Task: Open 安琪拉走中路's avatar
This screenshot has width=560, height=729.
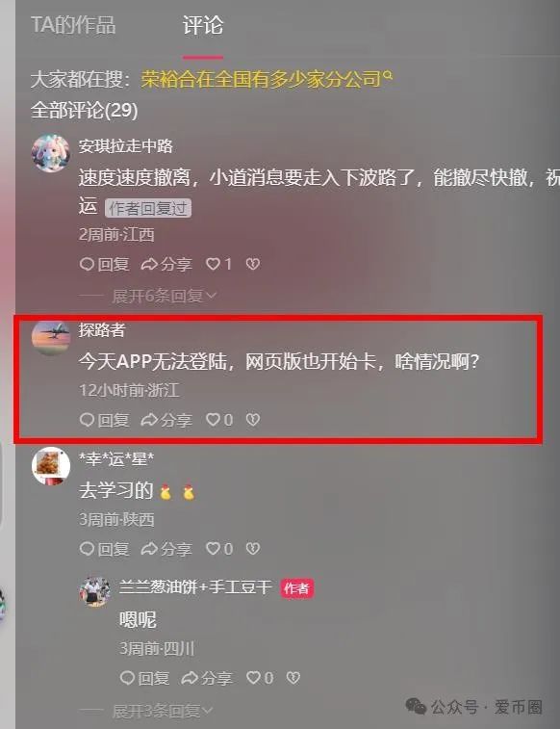Action: pyautogui.click(x=51, y=153)
